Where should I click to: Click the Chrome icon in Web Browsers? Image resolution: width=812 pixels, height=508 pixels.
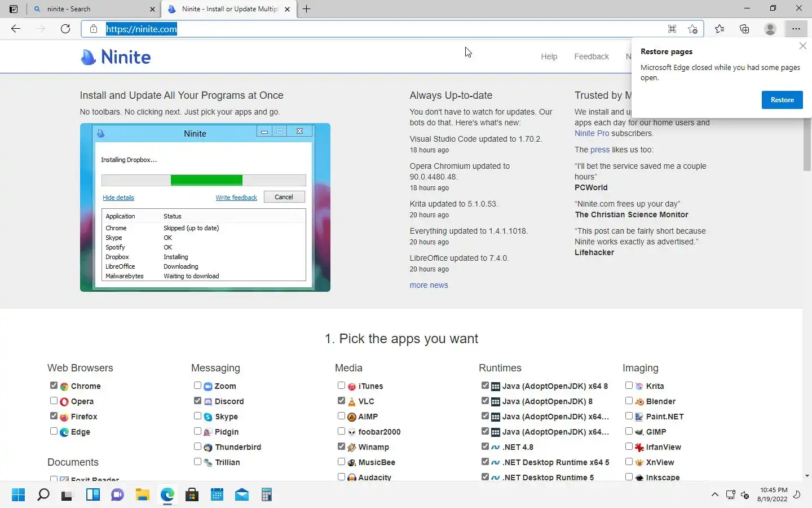click(x=64, y=387)
